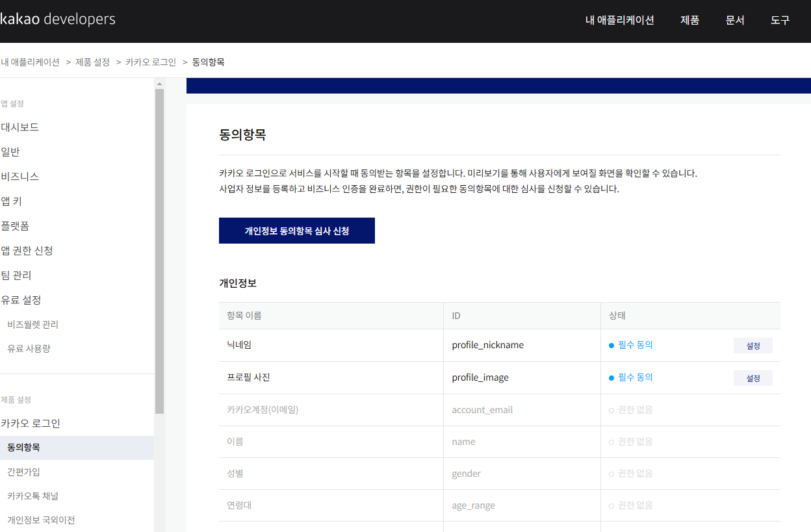811x532 pixels.
Task: Click 설정 button for 프로필 사진 row
Action: 753,378
